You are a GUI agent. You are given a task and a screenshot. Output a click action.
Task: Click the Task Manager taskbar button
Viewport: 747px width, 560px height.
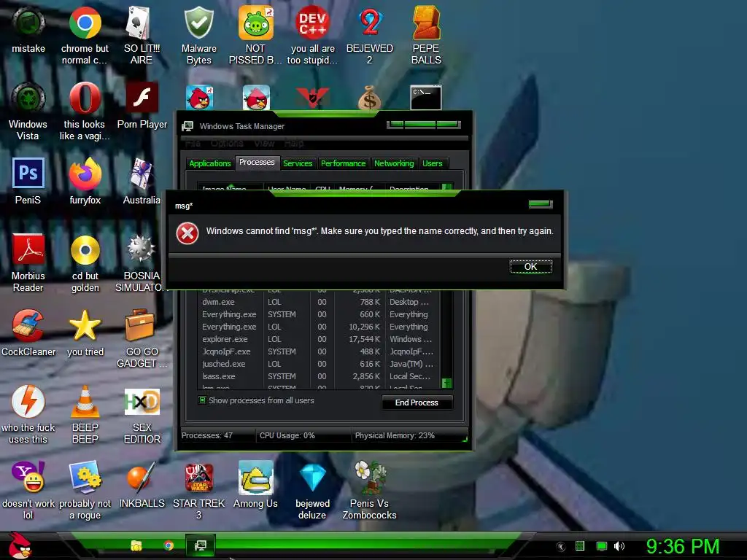pyautogui.click(x=201, y=545)
